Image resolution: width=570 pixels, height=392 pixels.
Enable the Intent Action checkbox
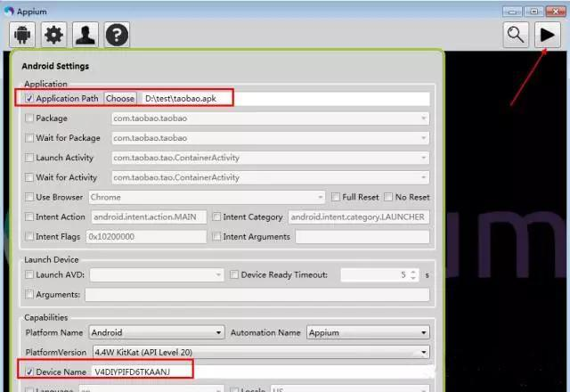pos(29,216)
